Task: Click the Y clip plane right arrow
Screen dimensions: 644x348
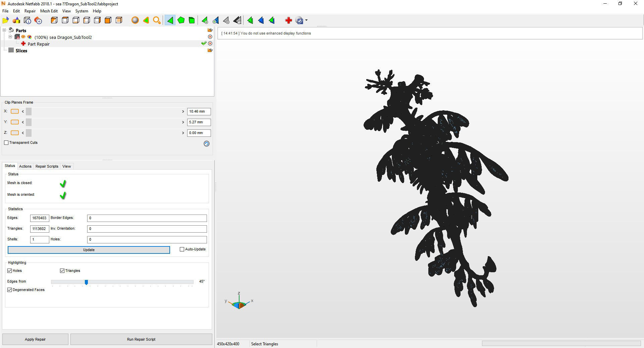Action: (x=183, y=122)
